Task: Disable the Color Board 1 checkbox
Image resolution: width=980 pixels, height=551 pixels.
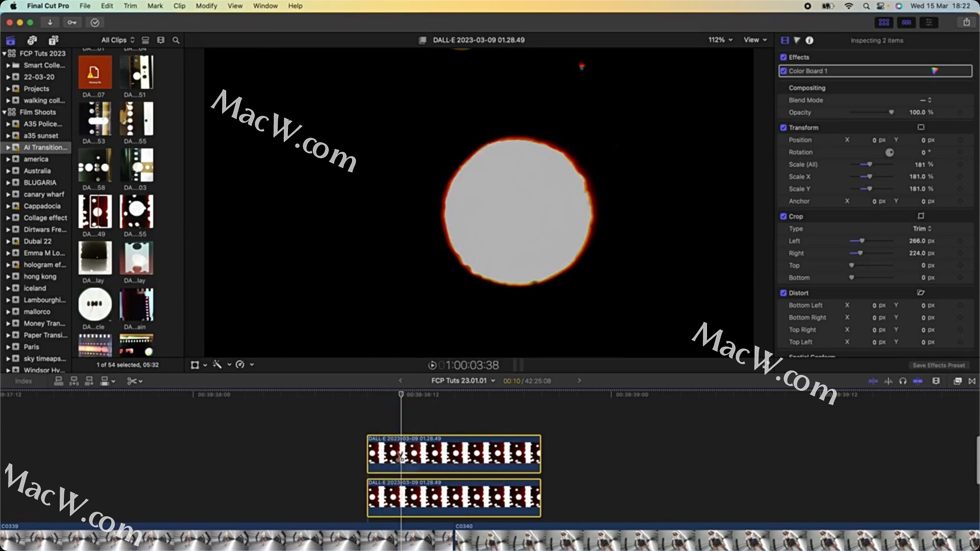Action: click(x=783, y=71)
